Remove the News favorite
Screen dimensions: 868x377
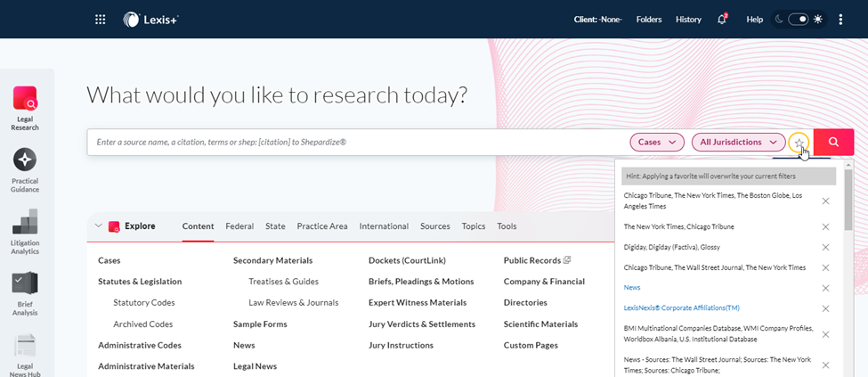(x=825, y=288)
